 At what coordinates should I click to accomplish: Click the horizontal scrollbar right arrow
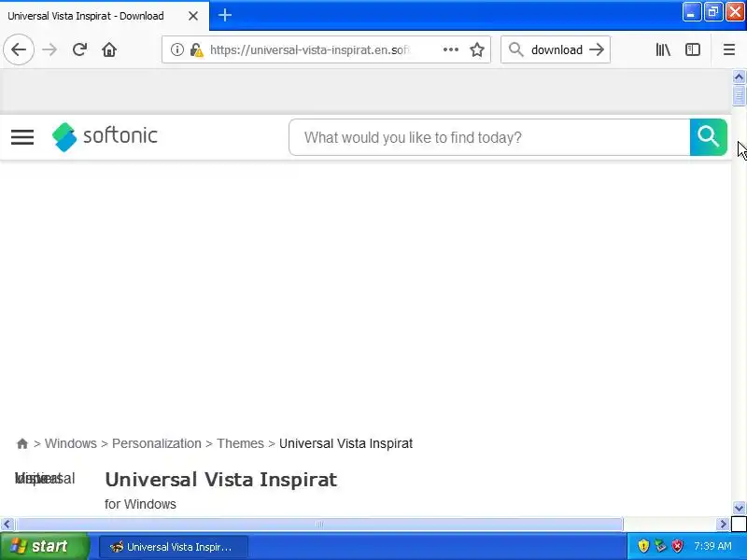click(x=723, y=525)
